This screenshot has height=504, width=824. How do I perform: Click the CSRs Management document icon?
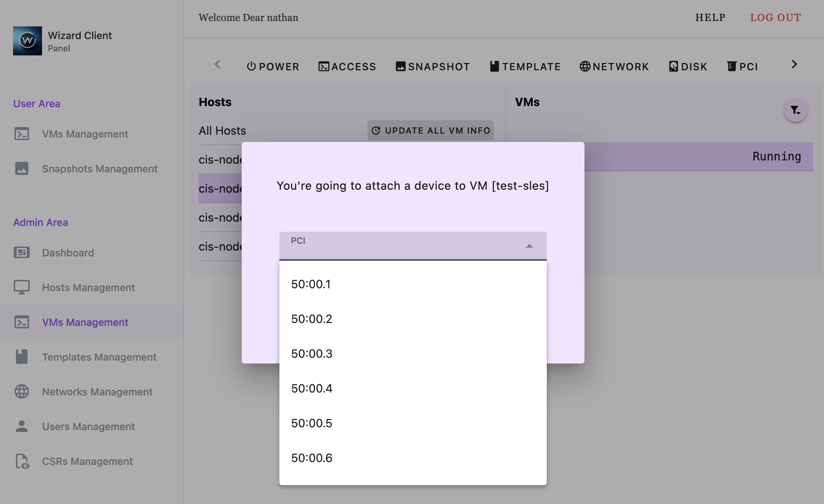[x=21, y=461]
